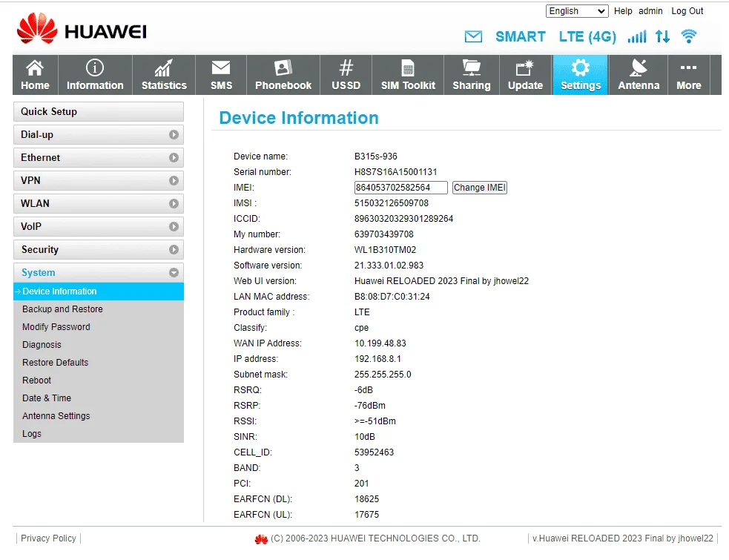Viewport: 729px width, 560px height.
Task: Click WAN IP Address 10.199.48.83
Action: click(x=380, y=343)
